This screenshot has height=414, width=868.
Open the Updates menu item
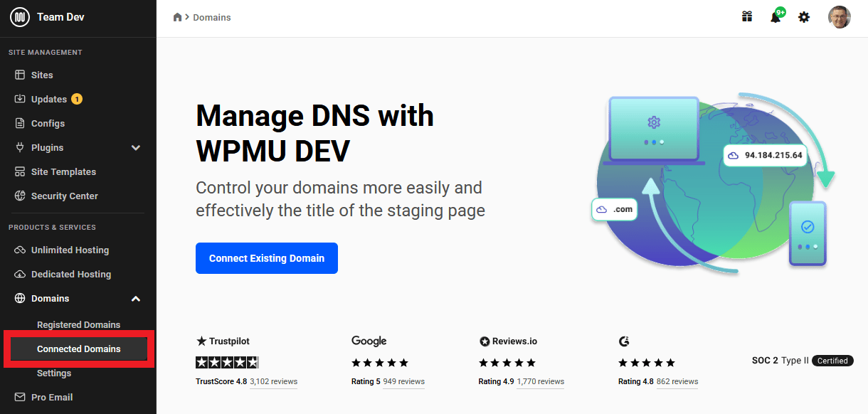[x=49, y=99]
